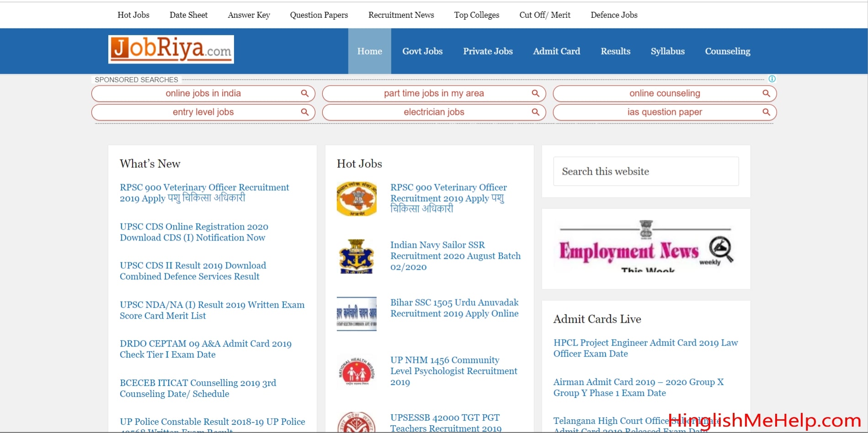The image size is (868, 433).
Task: Click the JobRiya.com logo
Action: coord(171,49)
